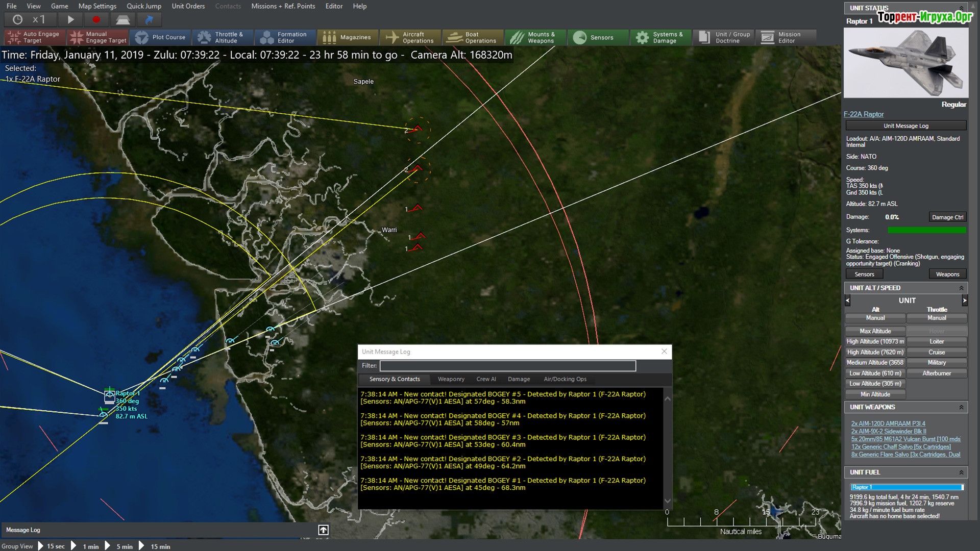Pop out the Message Log arrow icon
This screenshot has width=980, height=551.
[323, 530]
